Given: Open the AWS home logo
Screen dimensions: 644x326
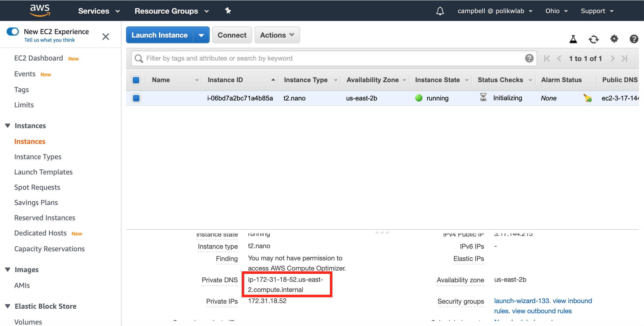Looking at the screenshot, I should (40, 11).
